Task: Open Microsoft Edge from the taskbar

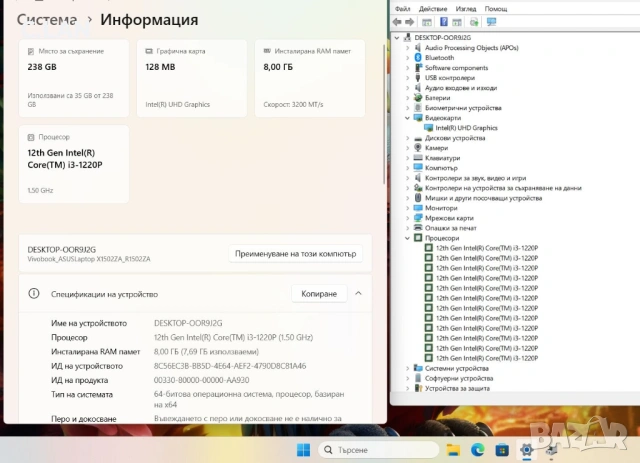Action: point(477,450)
